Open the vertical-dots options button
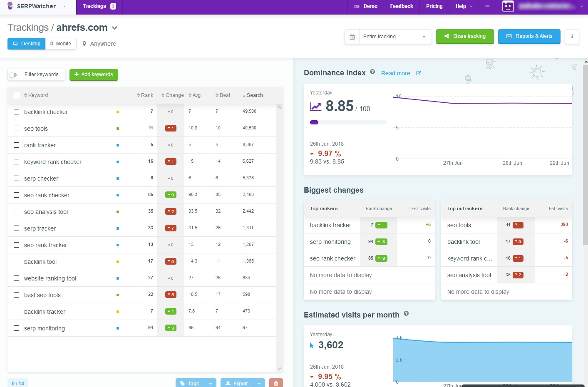The width and height of the screenshot is (588, 387). pos(572,37)
